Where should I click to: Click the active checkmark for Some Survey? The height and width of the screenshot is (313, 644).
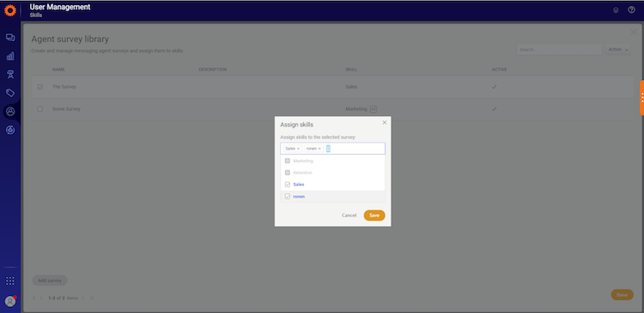(495, 109)
